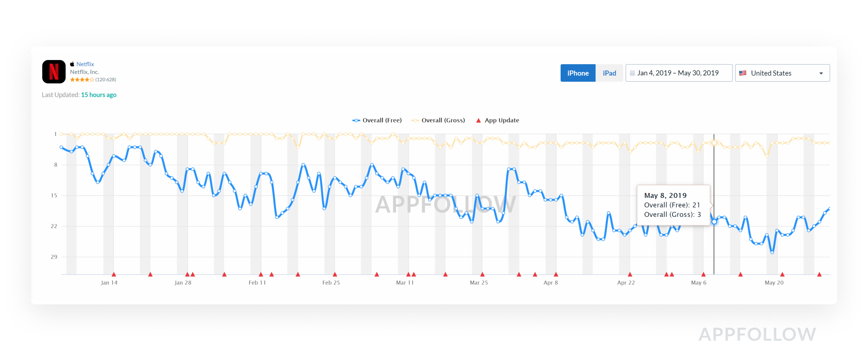
Task: Toggle the Overall (Gross) legend series
Action: click(438, 120)
